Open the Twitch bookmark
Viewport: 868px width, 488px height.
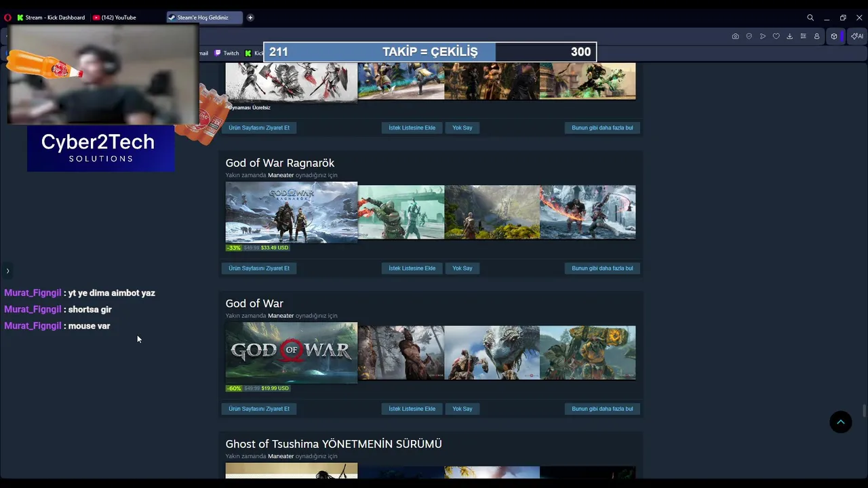click(227, 53)
